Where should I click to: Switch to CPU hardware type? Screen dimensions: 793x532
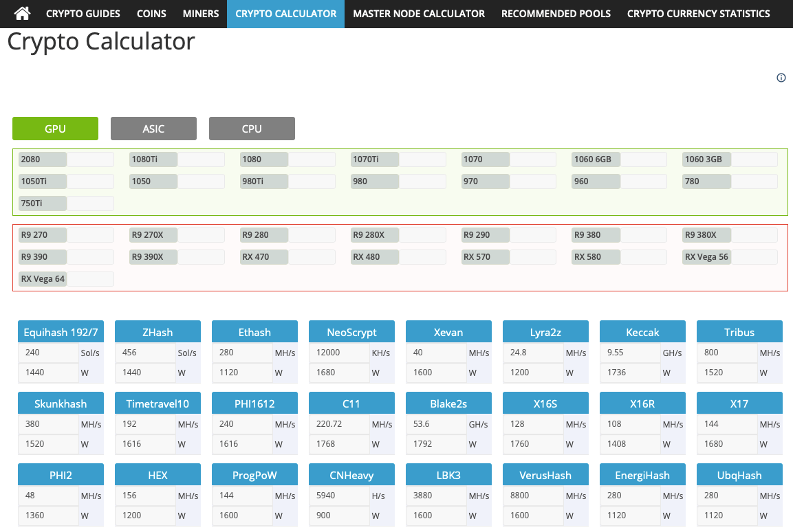[x=252, y=129]
